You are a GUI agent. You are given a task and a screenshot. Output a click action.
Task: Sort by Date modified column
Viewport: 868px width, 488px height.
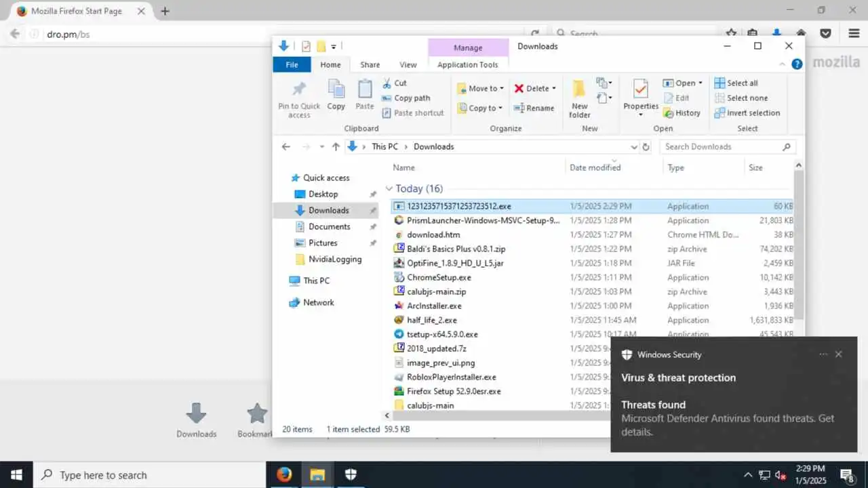595,167
